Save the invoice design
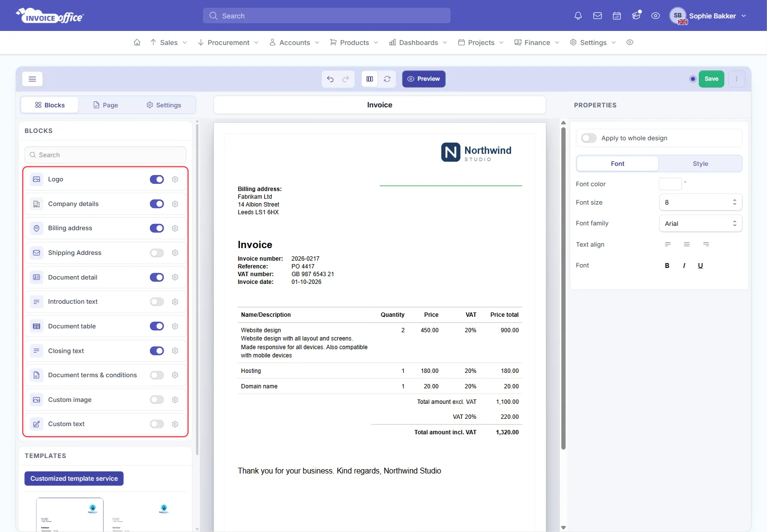Image resolution: width=767 pixels, height=532 pixels. point(711,79)
